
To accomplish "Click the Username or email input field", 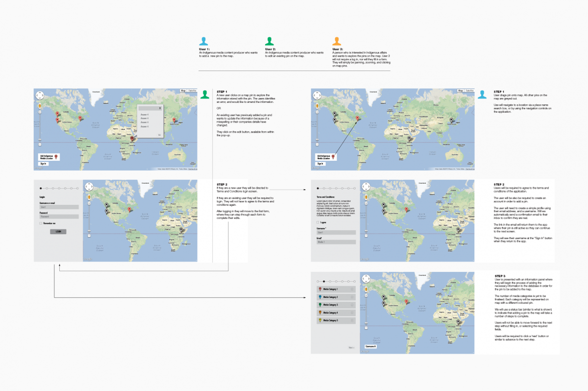I will pyautogui.click(x=59, y=207).
